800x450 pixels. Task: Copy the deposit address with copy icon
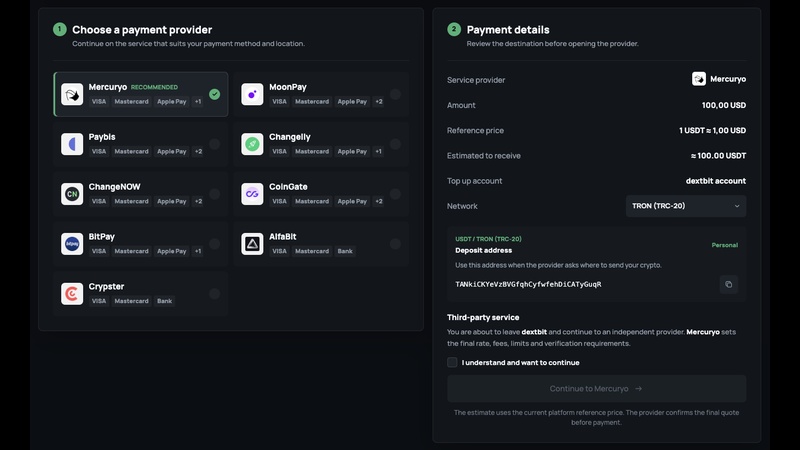[x=729, y=285]
